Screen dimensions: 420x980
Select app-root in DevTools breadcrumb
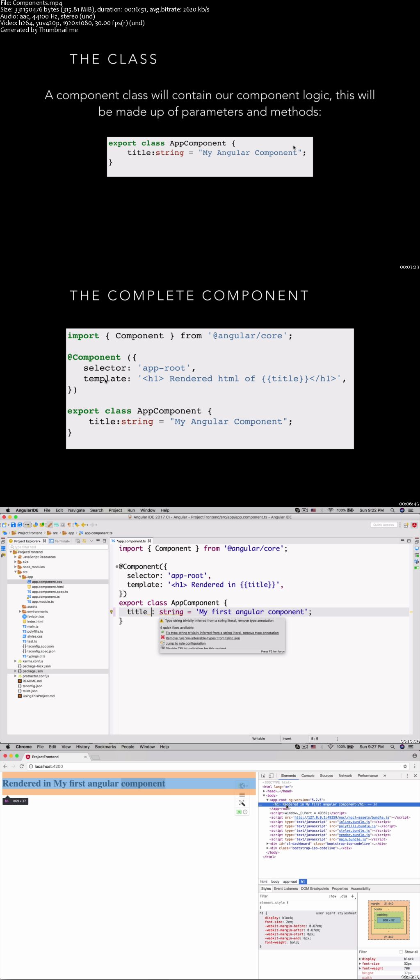[290, 881]
